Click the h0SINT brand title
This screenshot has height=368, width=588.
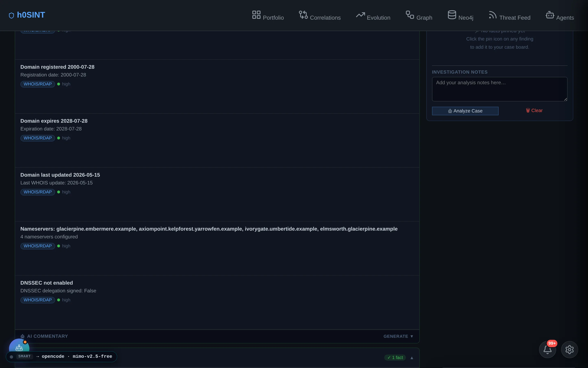coord(31,15)
